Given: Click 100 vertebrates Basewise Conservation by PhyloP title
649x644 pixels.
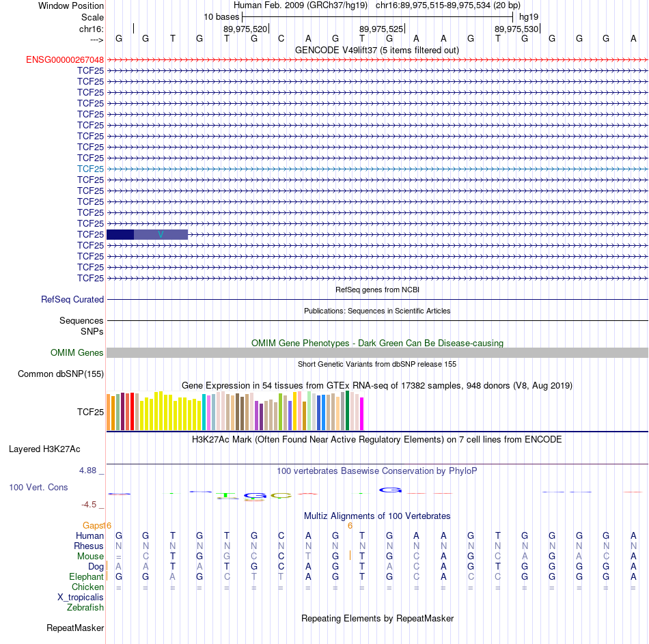Looking at the screenshot, I should [377, 471].
